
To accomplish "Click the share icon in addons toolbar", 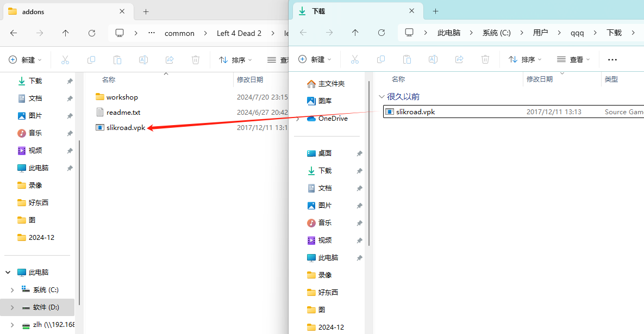I will tap(170, 60).
